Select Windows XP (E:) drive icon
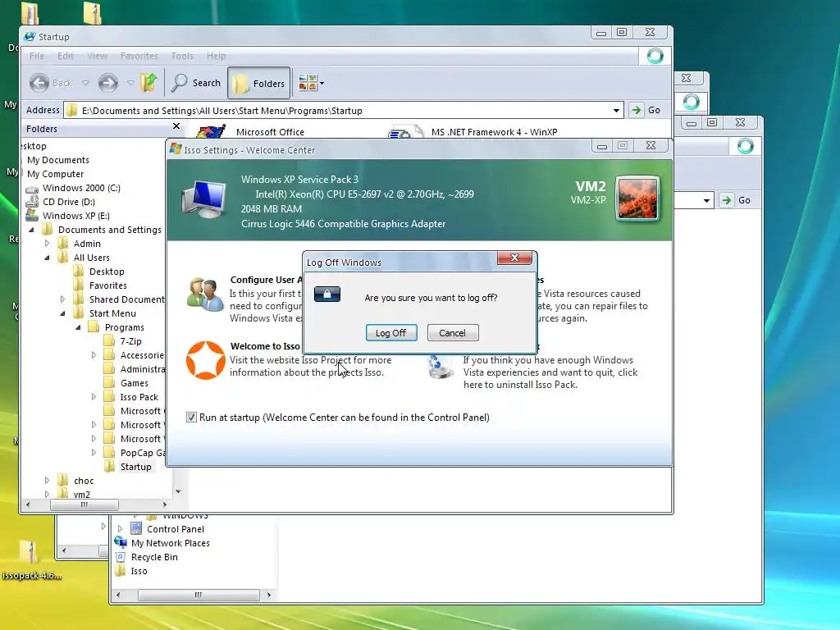Viewport: 840px width, 630px height. [x=32, y=216]
